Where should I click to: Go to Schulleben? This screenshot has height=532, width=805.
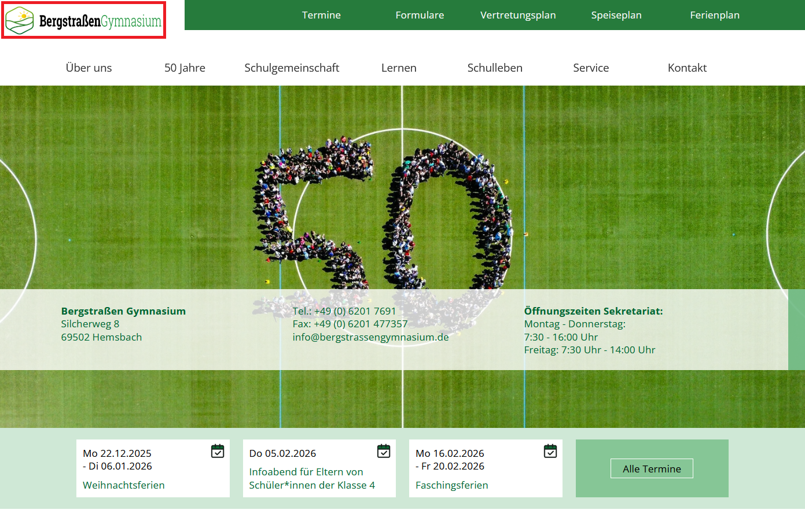pyautogui.click(x=495, y=68)
